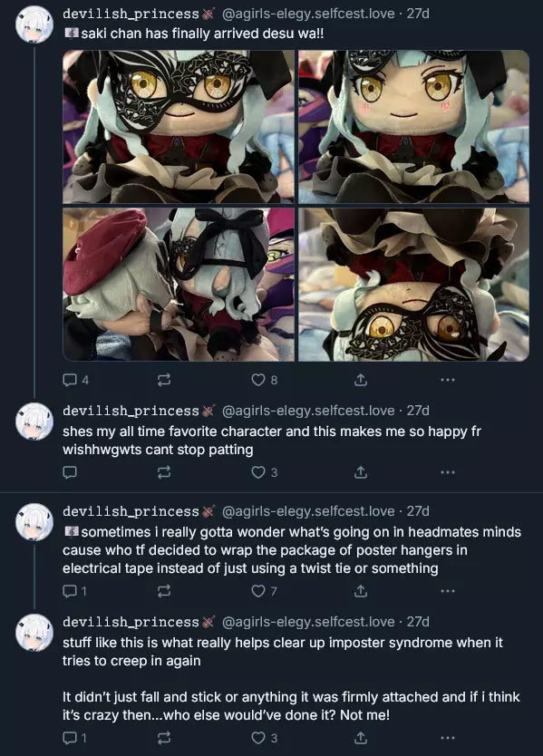This screenshot has height=756, width=543.
Task: Open the unmasked plush photo
Action: (x=413, y=127)
